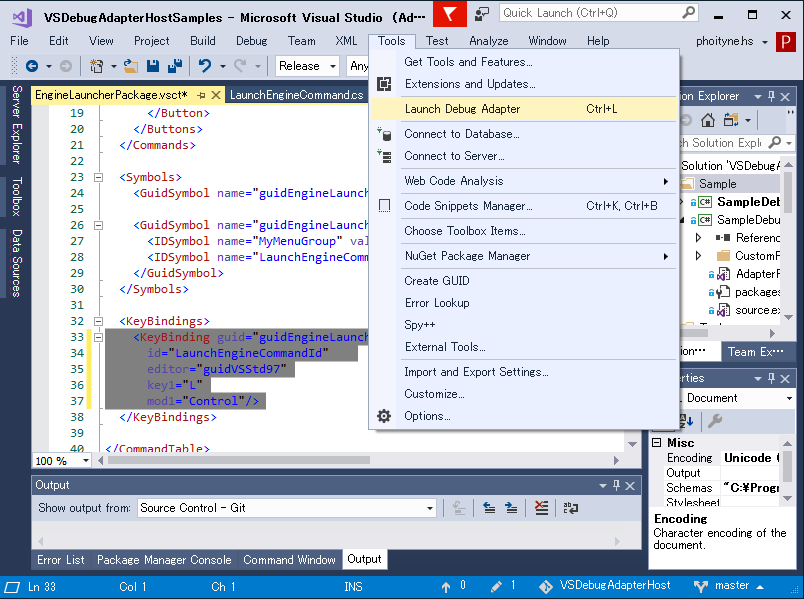Open the Document properties object dropdown

pos(789,398)
